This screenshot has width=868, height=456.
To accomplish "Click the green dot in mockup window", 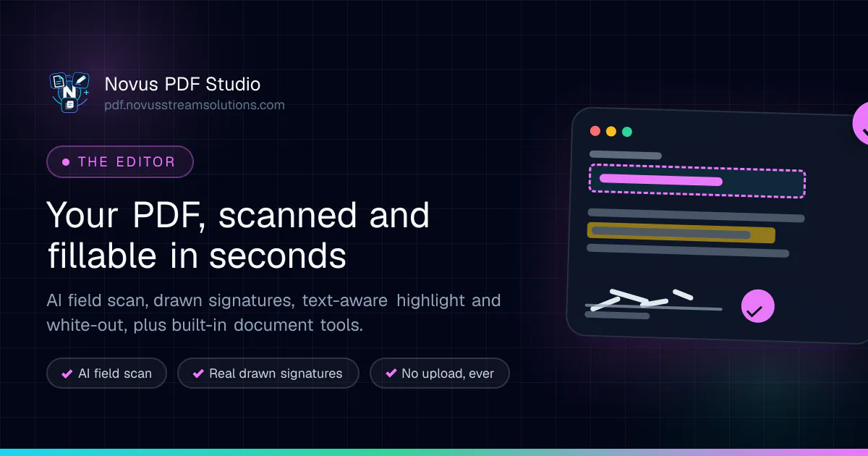I will click(627, 132).
